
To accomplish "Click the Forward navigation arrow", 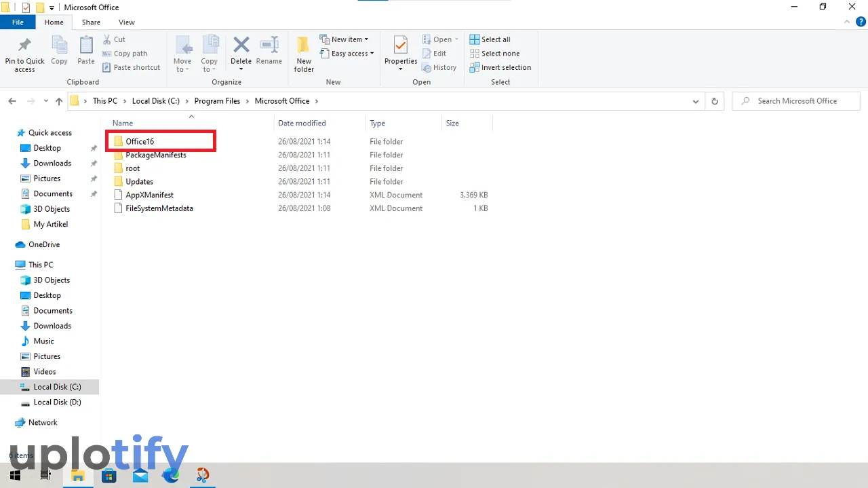I will click(x=31, y=101).
